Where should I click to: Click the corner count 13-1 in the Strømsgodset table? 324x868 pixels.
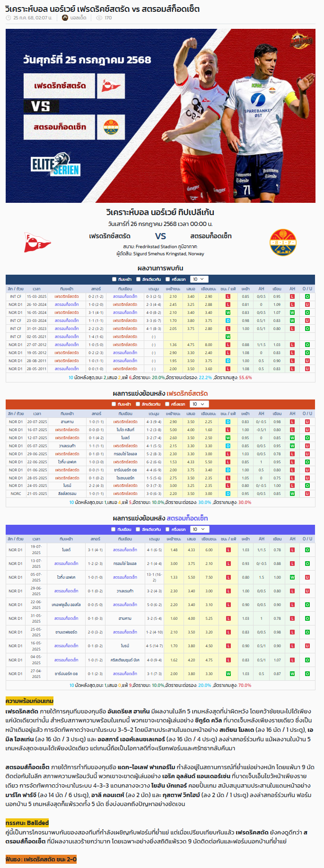(x=154, y=577)
